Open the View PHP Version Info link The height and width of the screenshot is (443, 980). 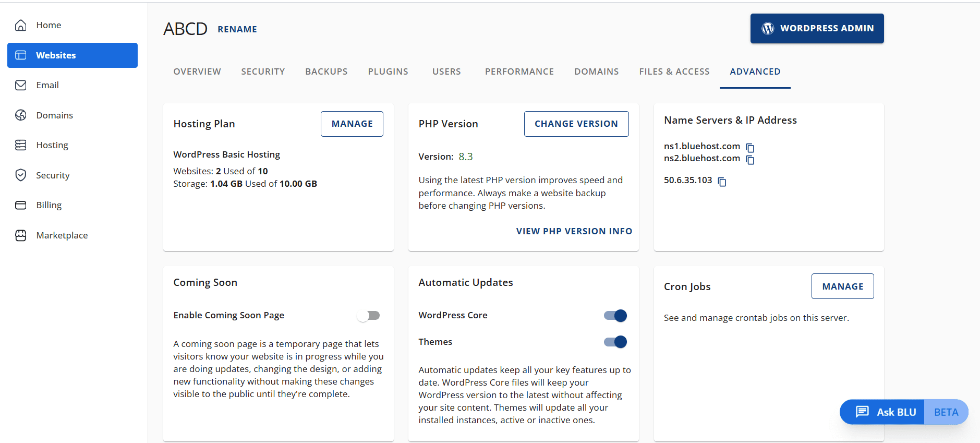point(574,231)
